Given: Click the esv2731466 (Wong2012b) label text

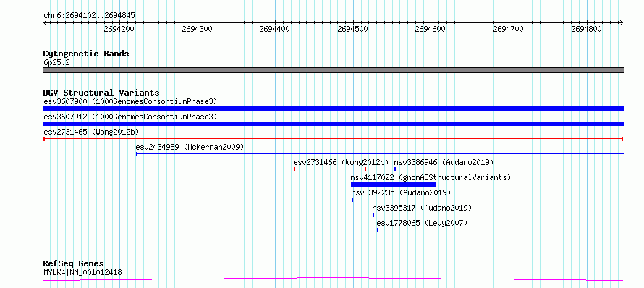Looking at the screenshot, I should point(342,162).
